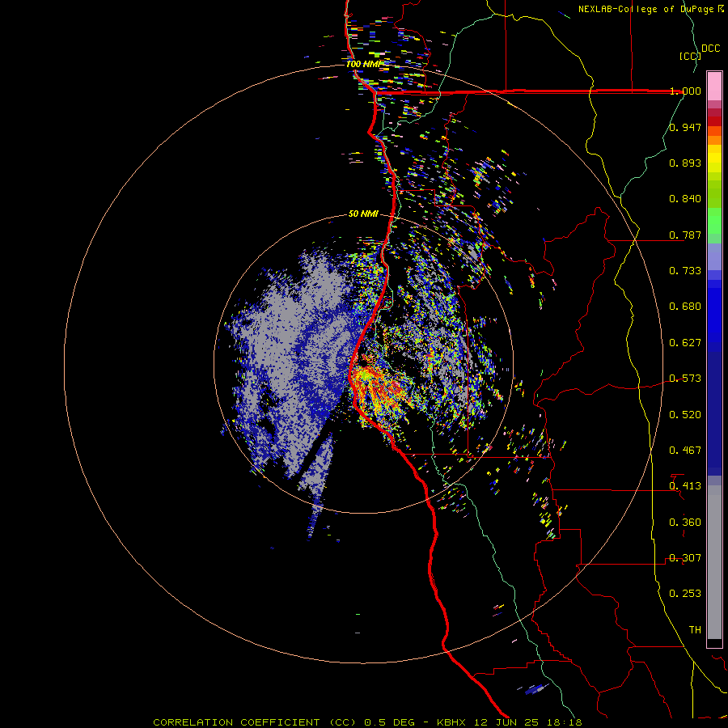Click the 0.253 value on color scale
Viewport: 728px width, 728px height.
pyautogui.click(x=685, y=594)
